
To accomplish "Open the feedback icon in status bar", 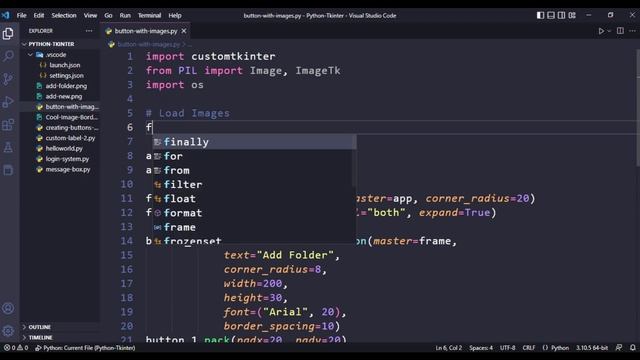I will tap(619, 348).
